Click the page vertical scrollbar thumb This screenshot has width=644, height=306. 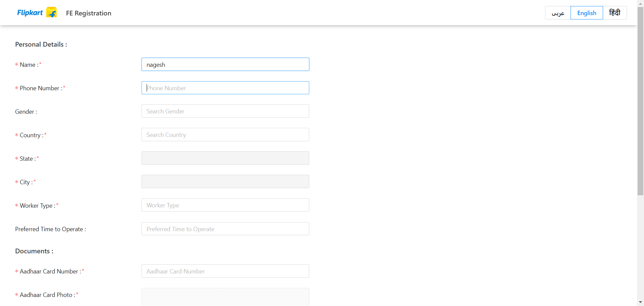640,101
